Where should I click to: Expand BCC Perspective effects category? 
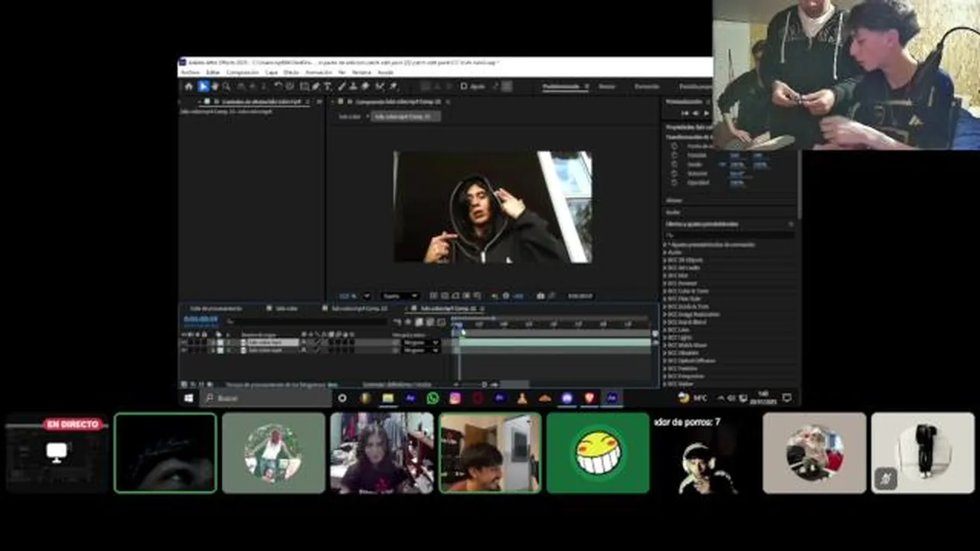pos(664,376)
